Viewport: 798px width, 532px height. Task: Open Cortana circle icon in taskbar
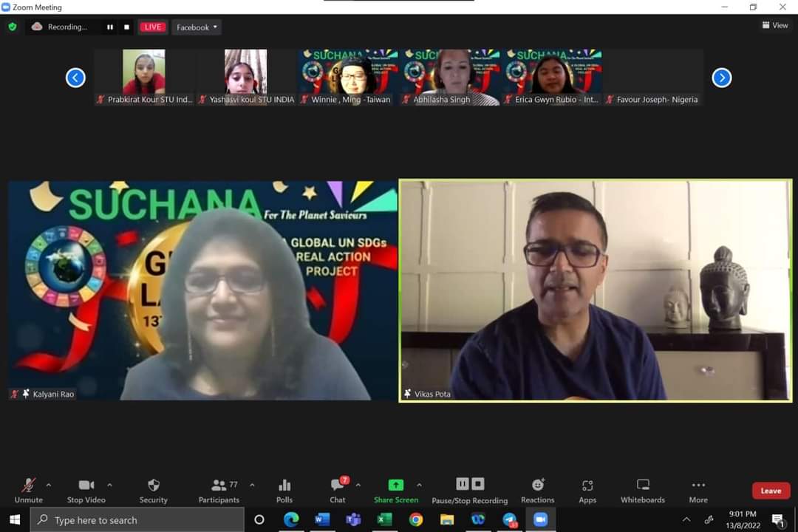click(259, 519)
